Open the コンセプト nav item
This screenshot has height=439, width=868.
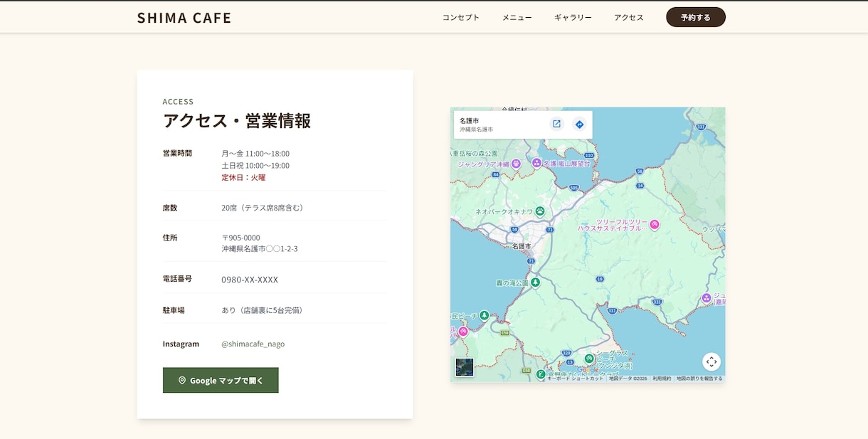(461, 17)
